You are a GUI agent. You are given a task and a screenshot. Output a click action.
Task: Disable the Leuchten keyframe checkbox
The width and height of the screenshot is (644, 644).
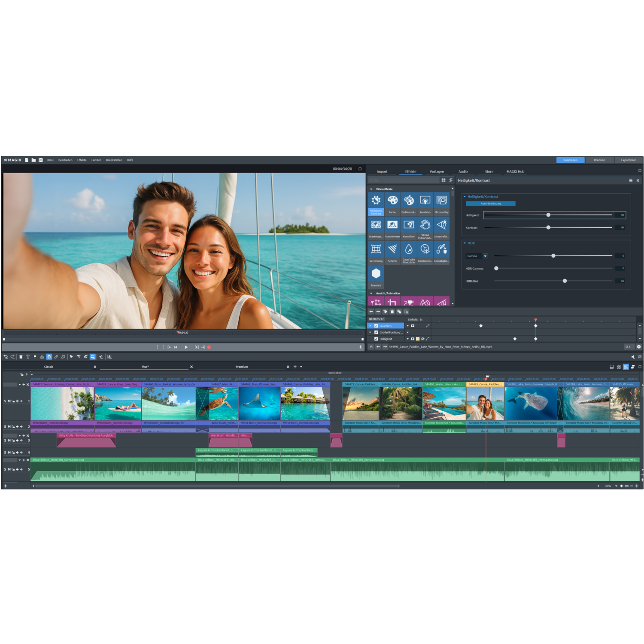[376, 325]
